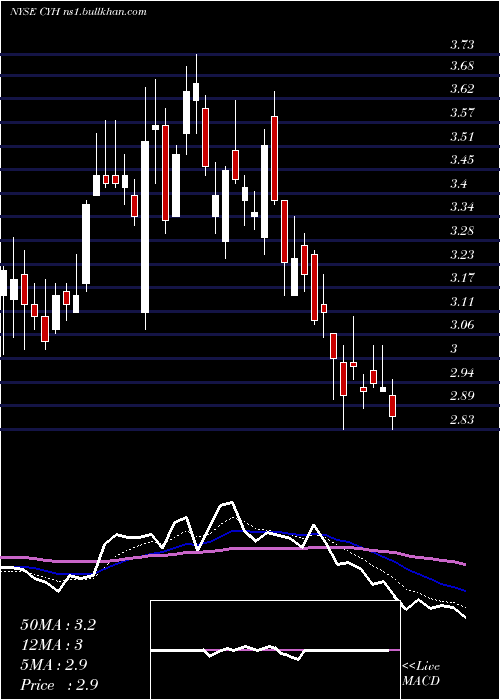Click the 2.83 price axis label

pyautogui.click(x=462, y=419)
